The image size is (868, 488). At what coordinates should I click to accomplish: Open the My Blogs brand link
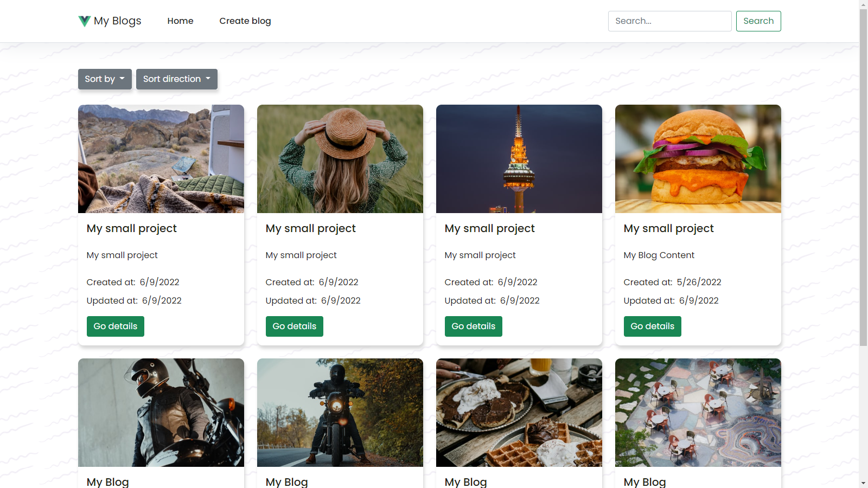coord(110,21)
